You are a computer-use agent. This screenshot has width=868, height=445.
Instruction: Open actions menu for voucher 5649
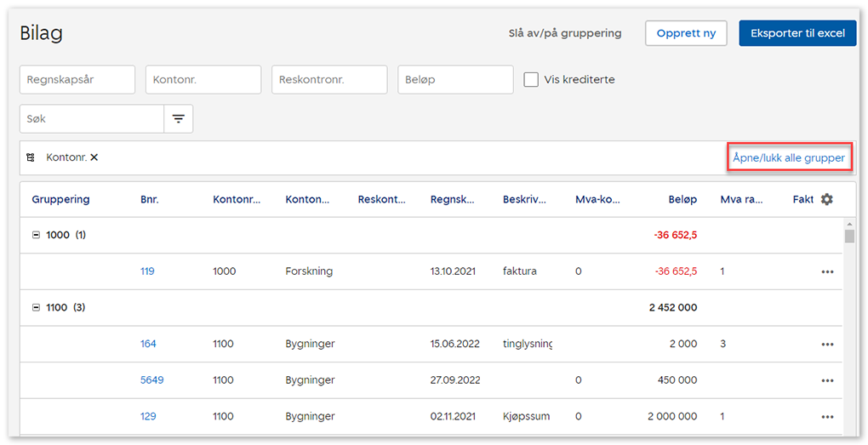(x=826, y=381)
